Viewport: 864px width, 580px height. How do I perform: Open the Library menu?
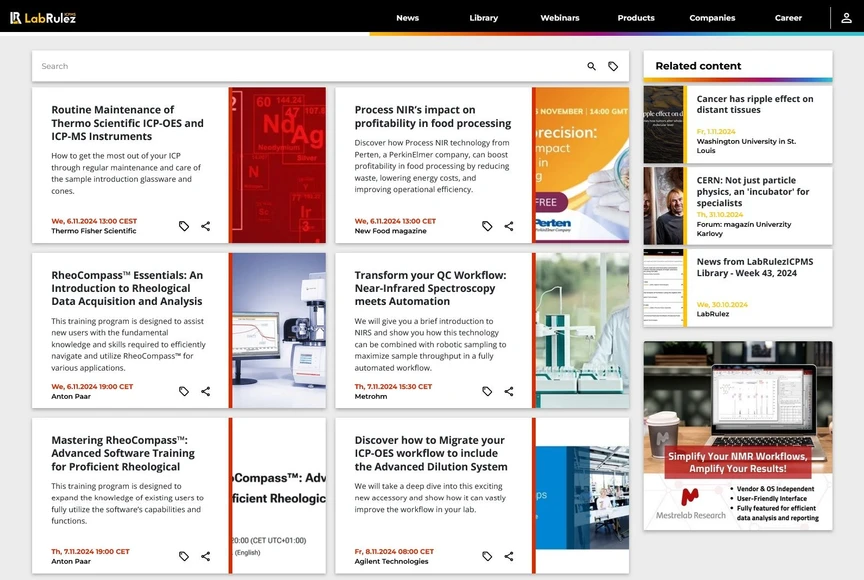[483, 18]
